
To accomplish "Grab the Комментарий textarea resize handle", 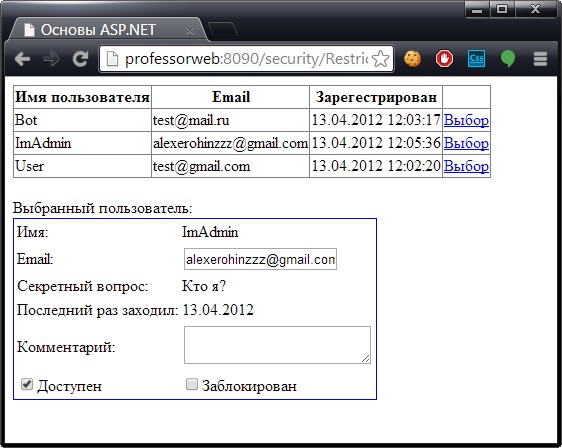I will tap(366, 359).
